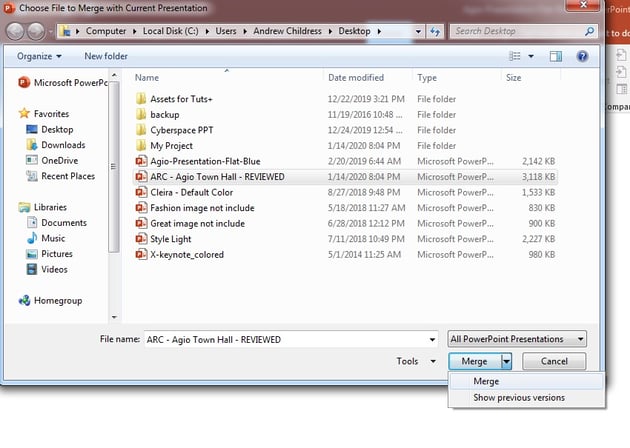Viewport: 630px width, 448px height.
Task: Open the Organize dropdown menu
Action: click(x=39, y=56)
